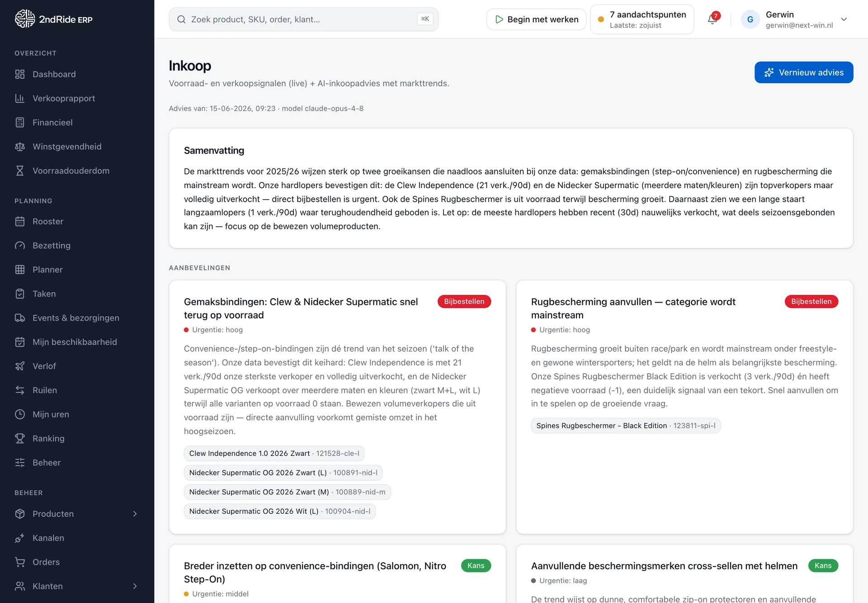Click the Financieel calculator icon
Image resolution: width=868 pixels, height=603 pixels.
click(20, 123)
